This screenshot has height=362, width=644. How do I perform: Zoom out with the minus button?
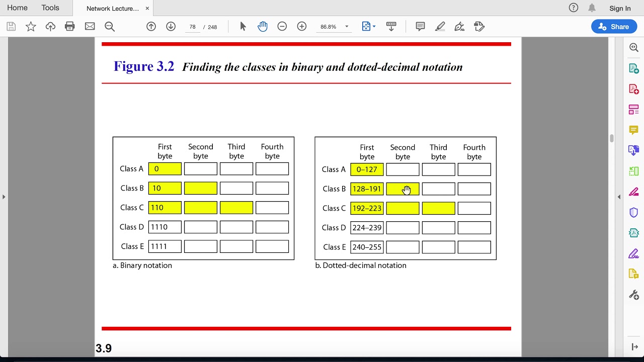pyautogui.click(x=282, y=27)
